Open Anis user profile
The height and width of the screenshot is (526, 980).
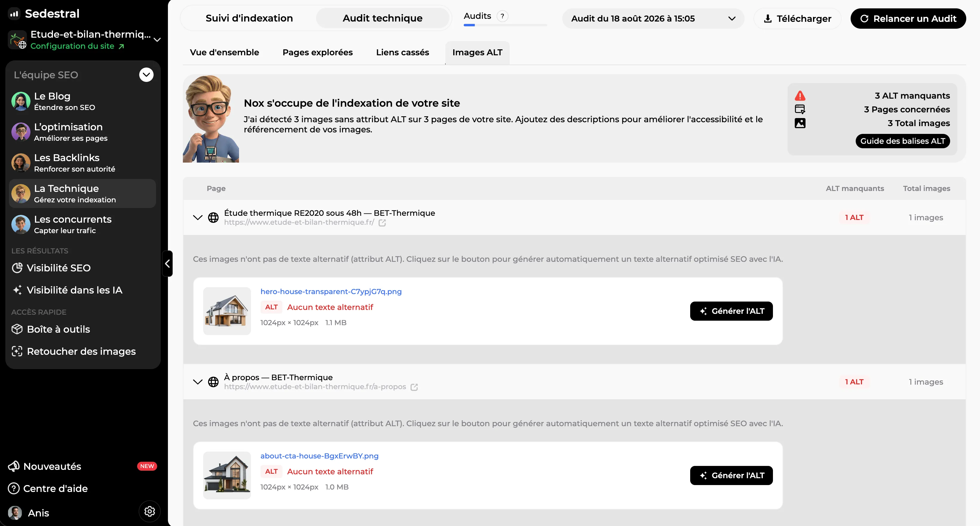click(x=29, y=513)
